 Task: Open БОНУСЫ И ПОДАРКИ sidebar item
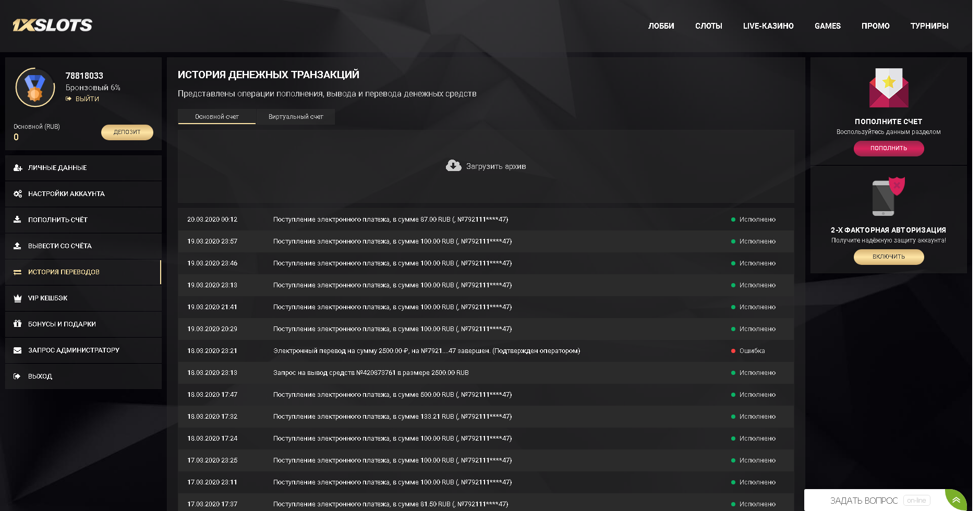[83, 324]
